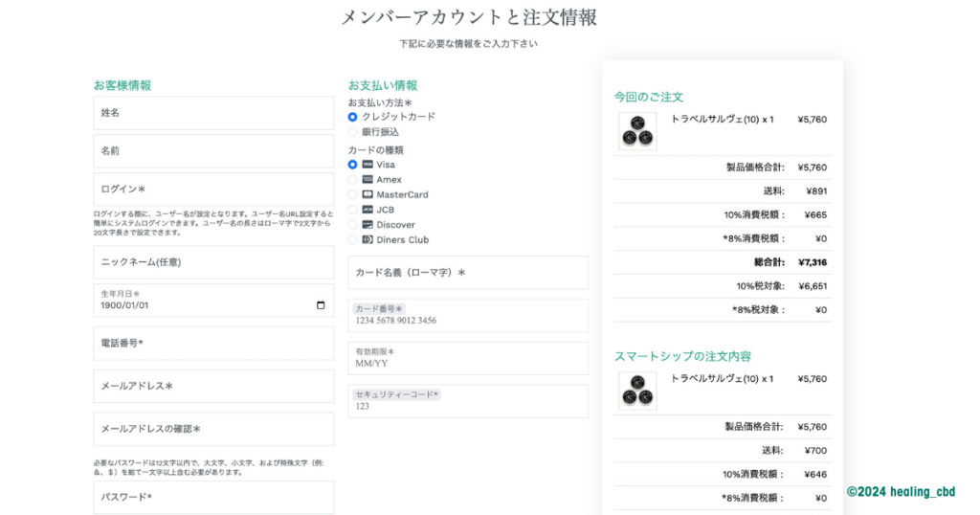Screen dimensions: 980x515
Task: Select 銀行振込 payment method
Action: (x=353, y=132)
